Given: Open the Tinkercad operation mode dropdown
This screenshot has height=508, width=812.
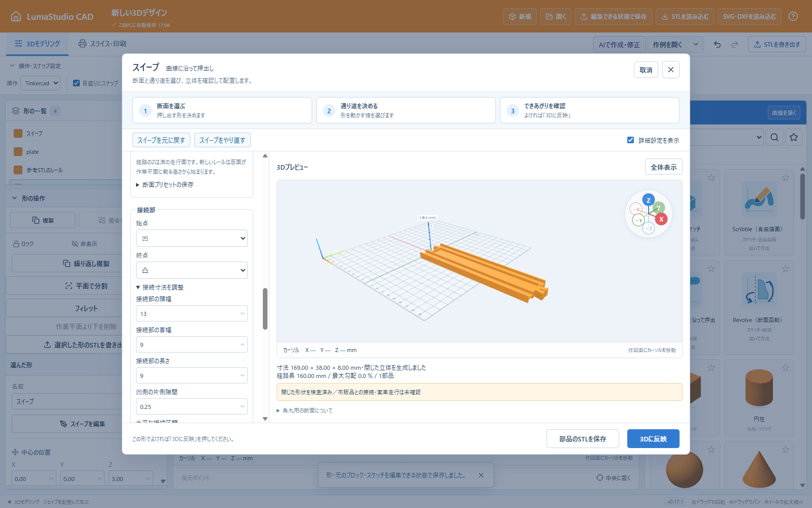Looking at the screenshot, I should pos(40,83).
